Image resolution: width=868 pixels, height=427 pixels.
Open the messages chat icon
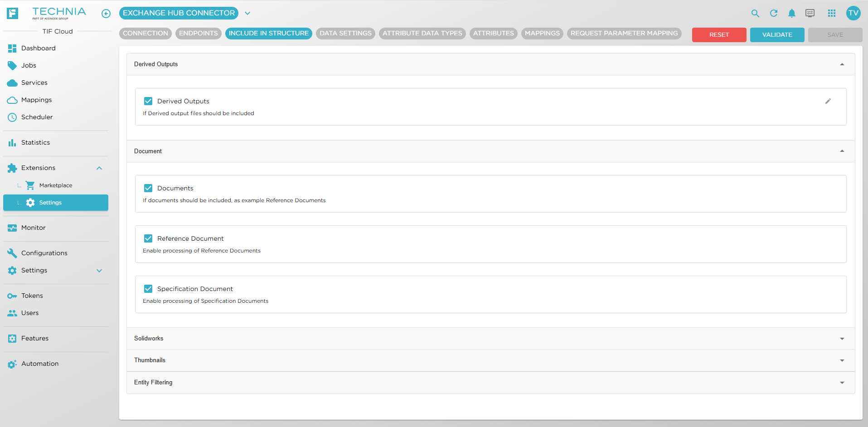coord(810,13)
